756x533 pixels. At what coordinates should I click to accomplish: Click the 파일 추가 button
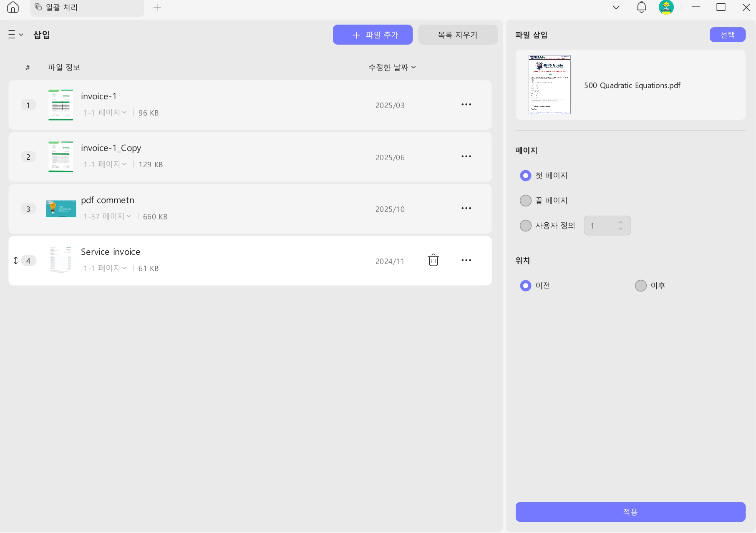(x=373, y=35)
